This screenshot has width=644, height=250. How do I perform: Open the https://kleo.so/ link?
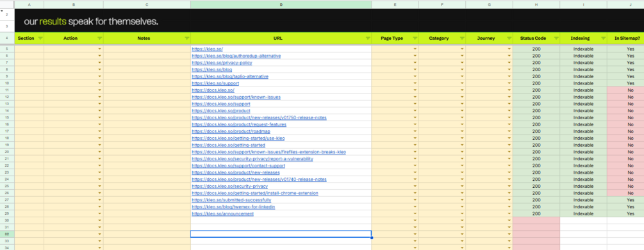click(207, 49)
